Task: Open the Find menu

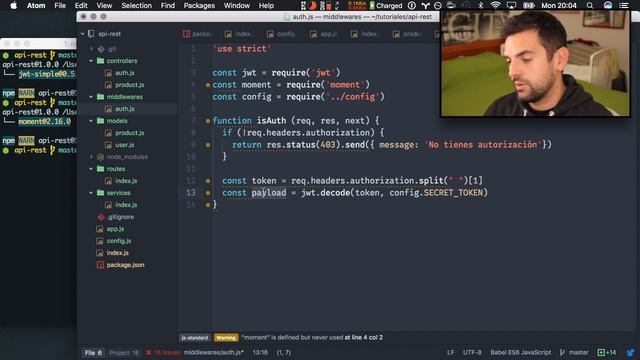Action: [167, 6]
